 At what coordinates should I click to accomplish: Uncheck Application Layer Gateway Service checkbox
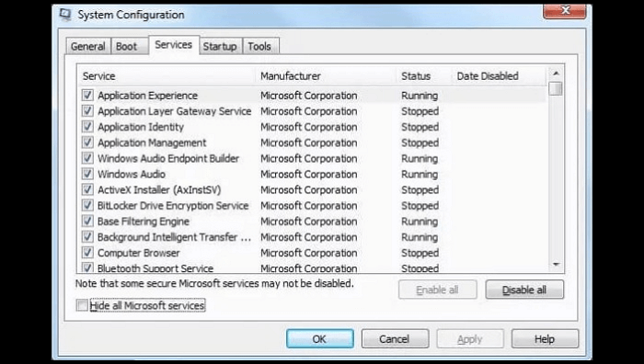click(87, 111)
